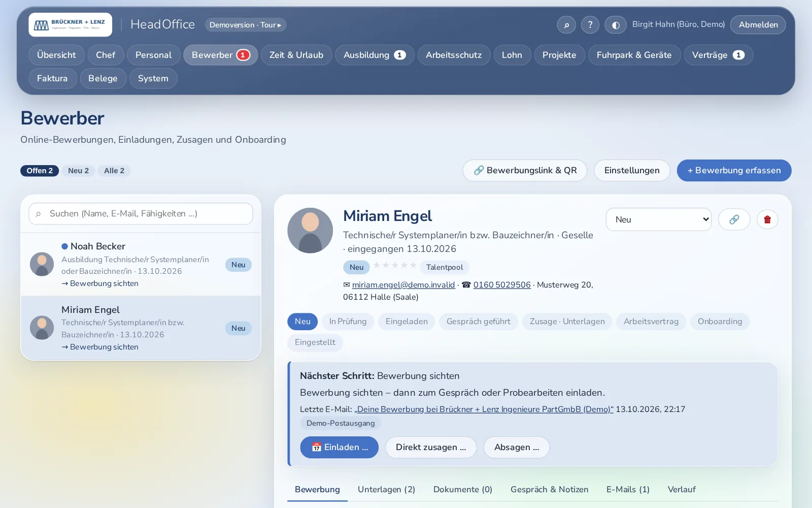Open the last email Deine Bewerbung link
Screen dimensions: 812x508
pyautogui.click(x=484, y=409)
